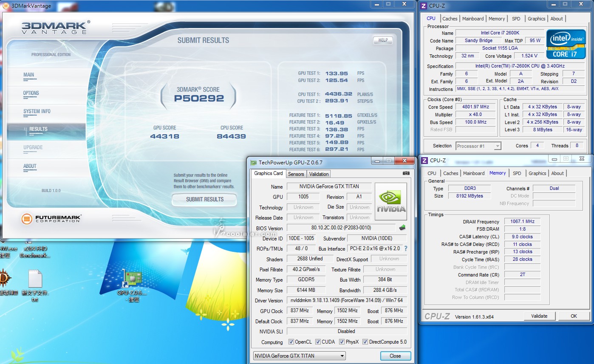This screenshot has width=594, height=364.
Task: Click the OK button in CPU-Z
Action: [x=574, y=316]
